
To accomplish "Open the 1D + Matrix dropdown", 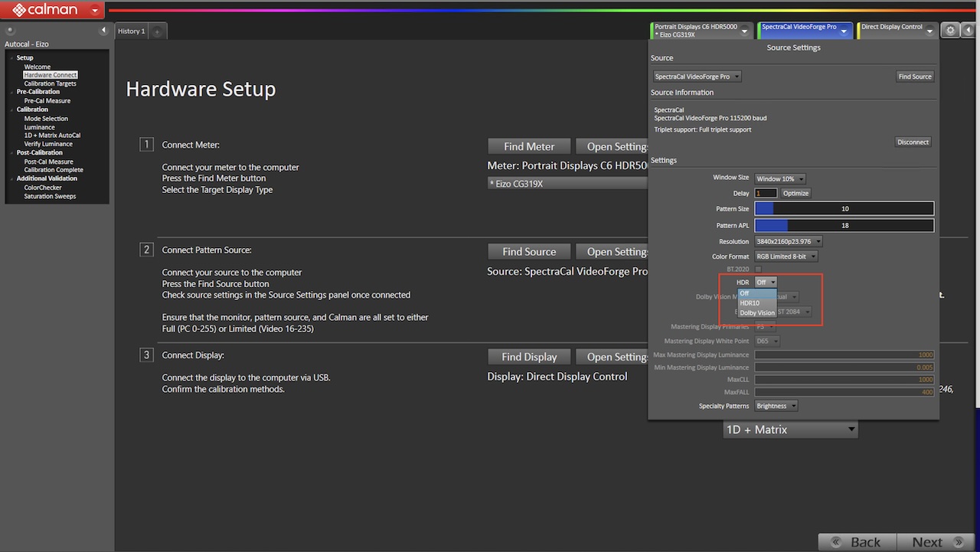I will 790,430.
